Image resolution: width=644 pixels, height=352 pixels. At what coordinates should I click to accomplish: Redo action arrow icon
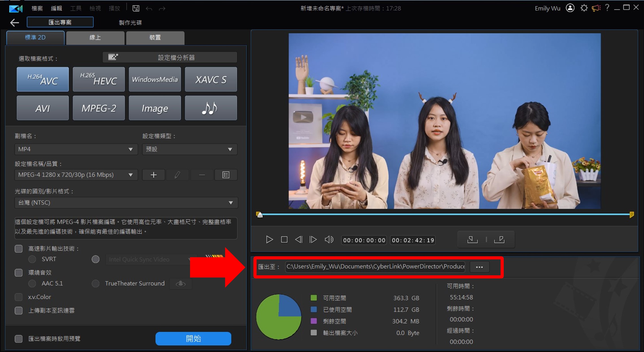(x=162, y=9)
